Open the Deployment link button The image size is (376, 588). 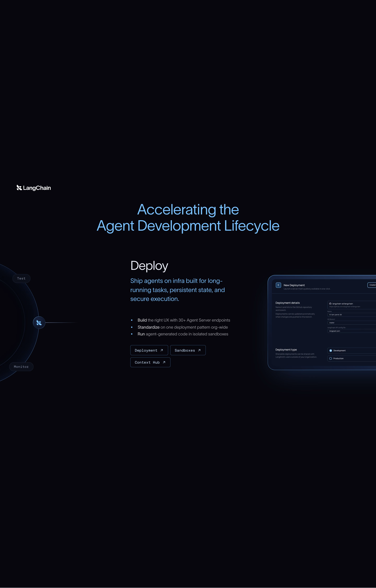click(149, 350)
